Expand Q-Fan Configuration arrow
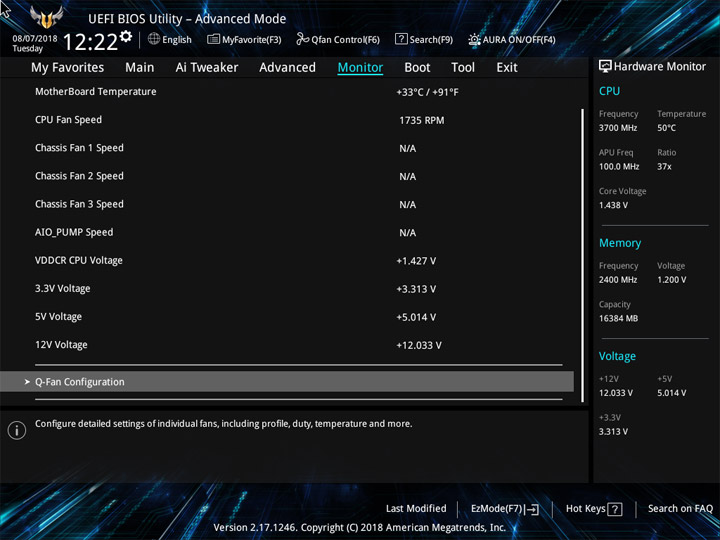Viewport: 720px width, 540px height. point(27,382)
